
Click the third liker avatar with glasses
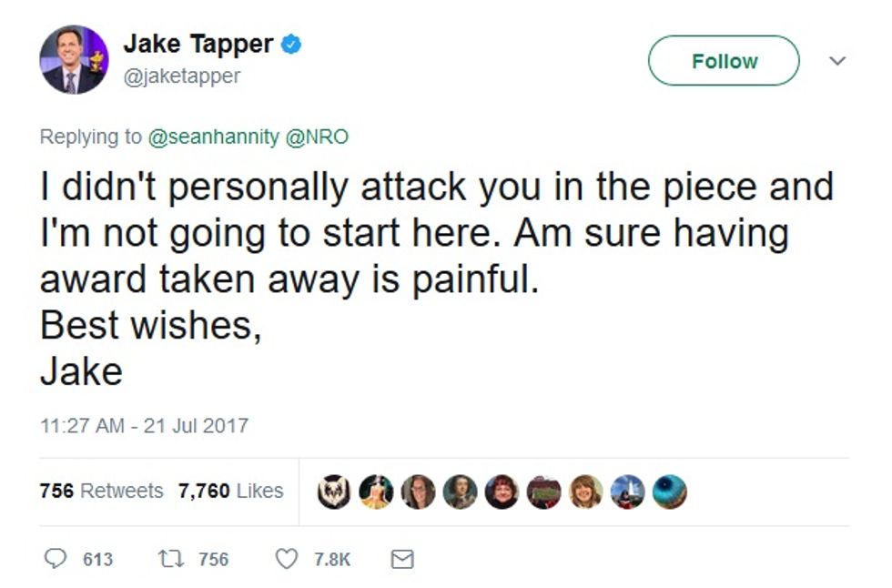point(418,492)
